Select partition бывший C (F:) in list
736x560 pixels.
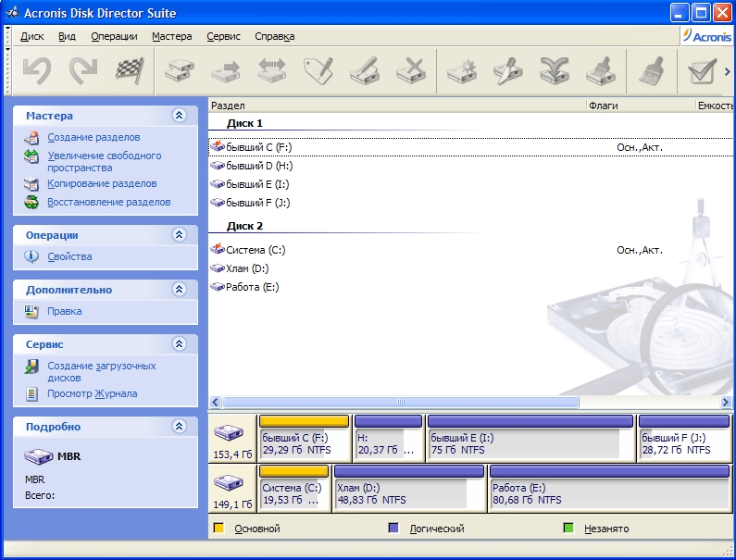470,147
